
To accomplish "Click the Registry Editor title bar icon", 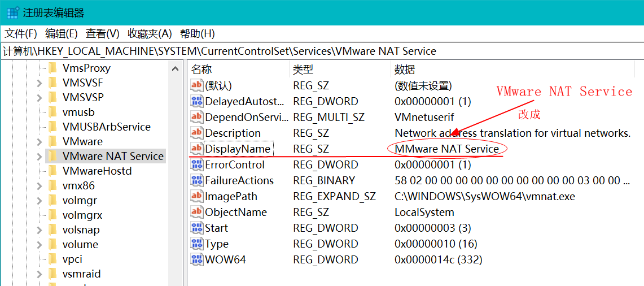I will (x=13, y=13).
